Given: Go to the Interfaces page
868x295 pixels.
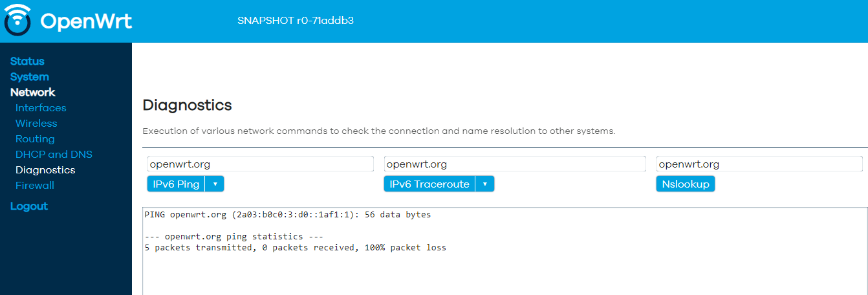Looking at the screenshot, I should [41, 107].
